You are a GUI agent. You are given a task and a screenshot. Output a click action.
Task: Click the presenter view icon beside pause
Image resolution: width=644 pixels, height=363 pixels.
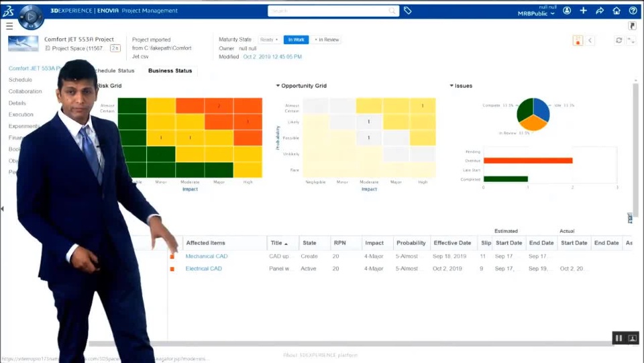pos(633,338)
